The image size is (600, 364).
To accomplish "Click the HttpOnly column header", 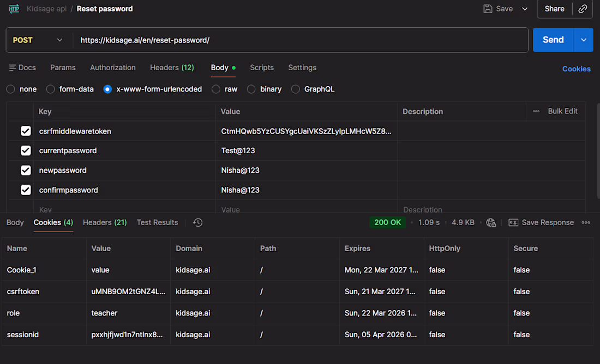I will 445,248.
